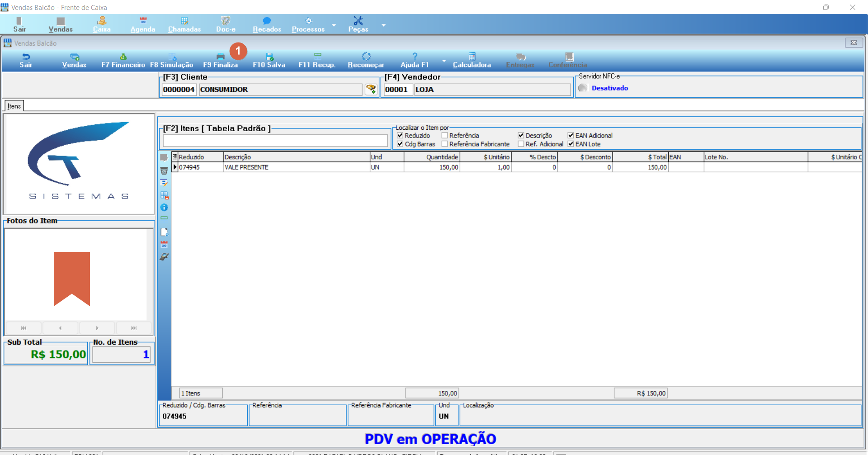Screen dimensions: 868x455
Task: Show the first item photo
Action: (24, 328)
